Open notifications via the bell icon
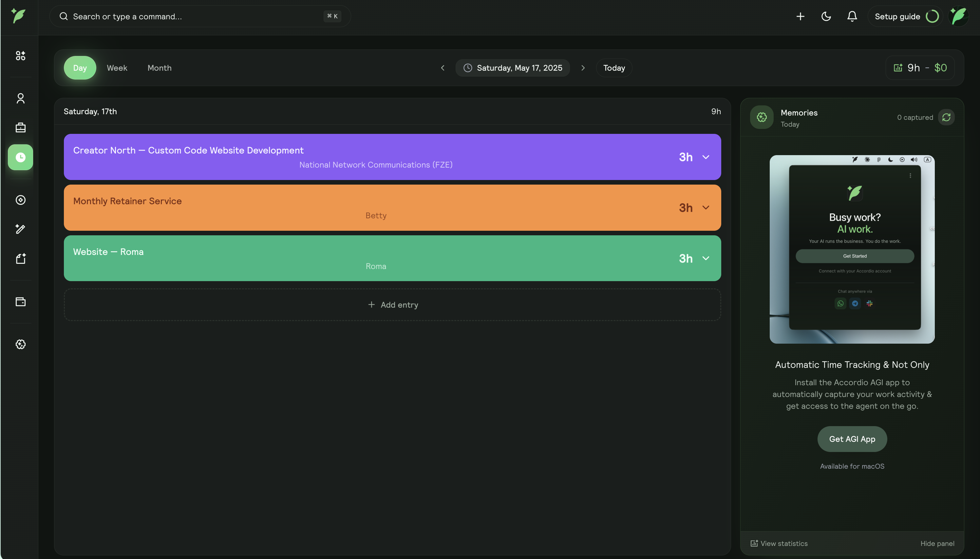The width and height of the screenshot is (980, 559). [x=852, y=16]
